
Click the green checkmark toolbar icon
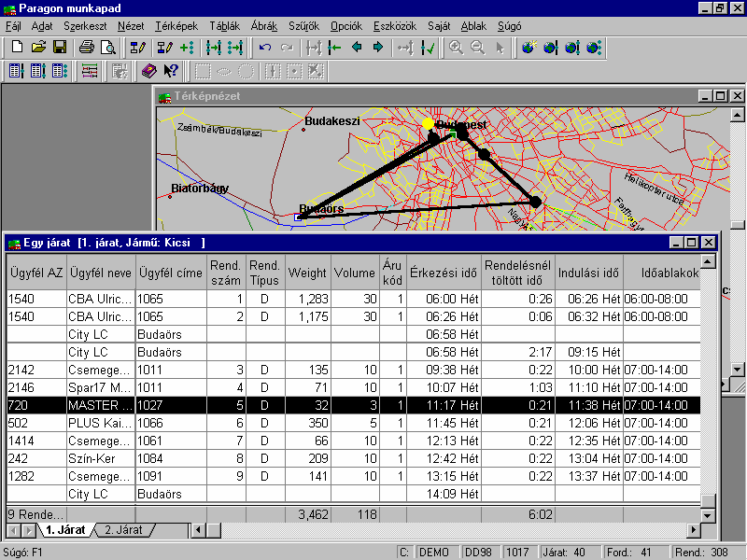click(x=428, y=48)
